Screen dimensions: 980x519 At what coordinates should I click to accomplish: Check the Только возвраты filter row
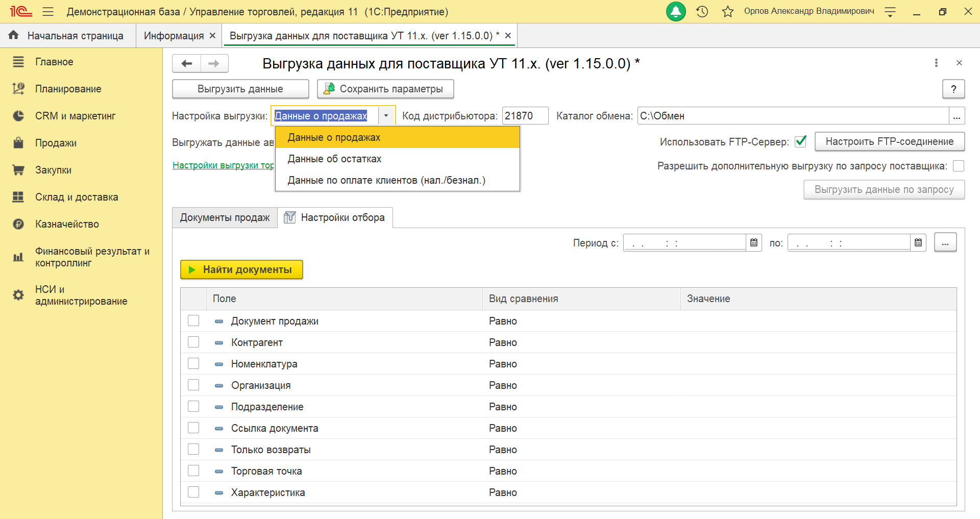pos(193,449)
